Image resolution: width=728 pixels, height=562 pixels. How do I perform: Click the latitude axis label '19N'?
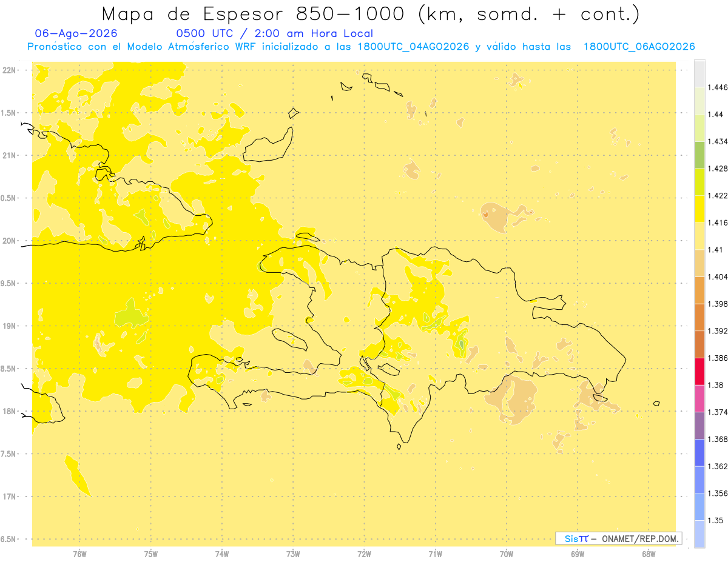[10, 326]
